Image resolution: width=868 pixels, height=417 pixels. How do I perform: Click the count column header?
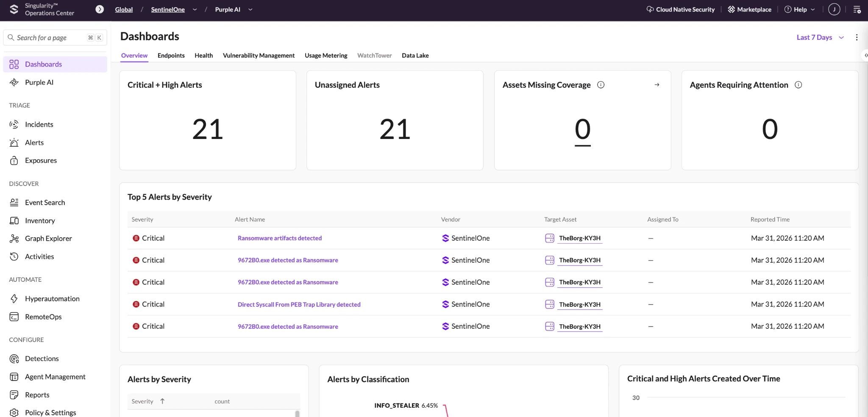[x=222, y=401]
